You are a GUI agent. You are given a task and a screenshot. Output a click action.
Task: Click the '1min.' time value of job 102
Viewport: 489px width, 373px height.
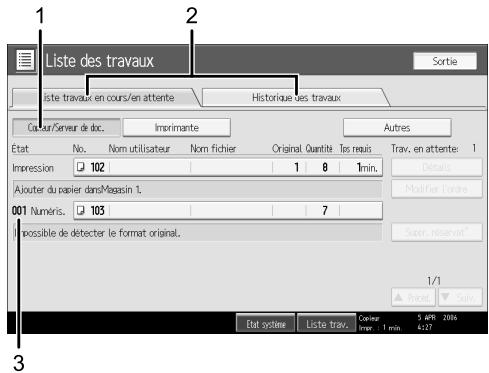367,167
